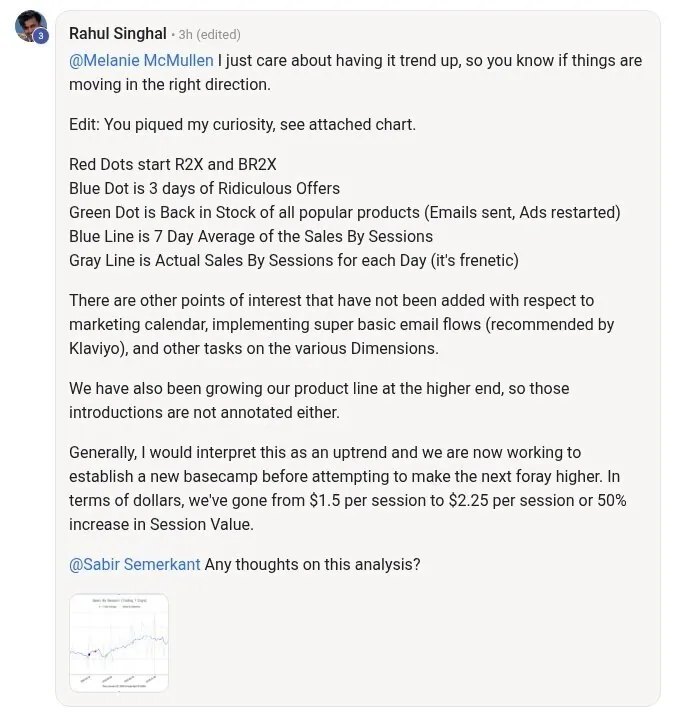Click the "Gray Line is Actual Sales" line
This screenshot has height=717, width=677.
294,261
